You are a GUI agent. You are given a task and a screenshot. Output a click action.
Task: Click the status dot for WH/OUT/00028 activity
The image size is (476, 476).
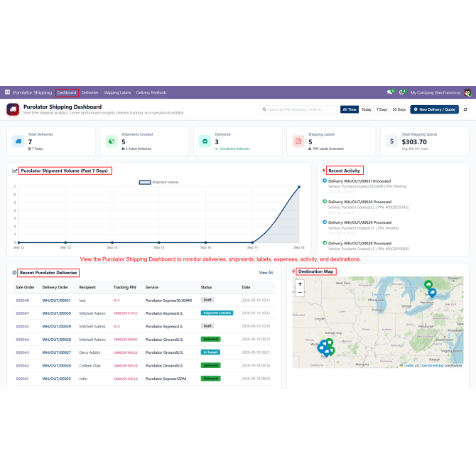click(325, 243)
